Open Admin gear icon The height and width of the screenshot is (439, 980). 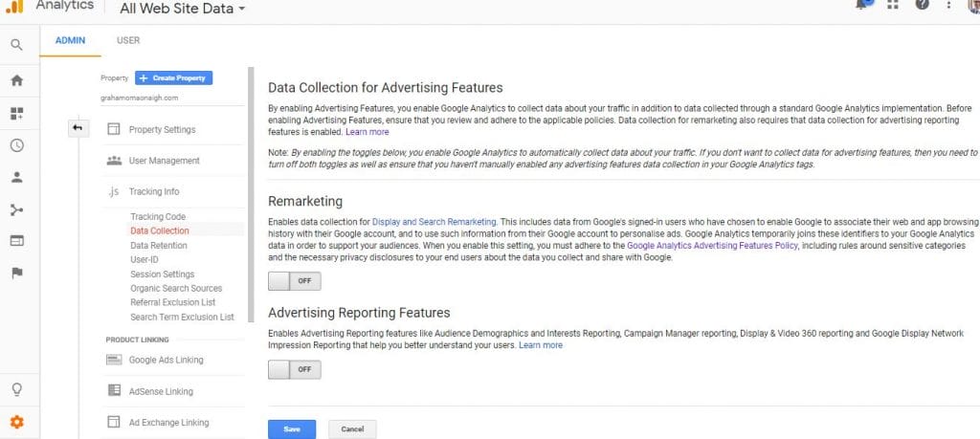click(x=17, y=422)
